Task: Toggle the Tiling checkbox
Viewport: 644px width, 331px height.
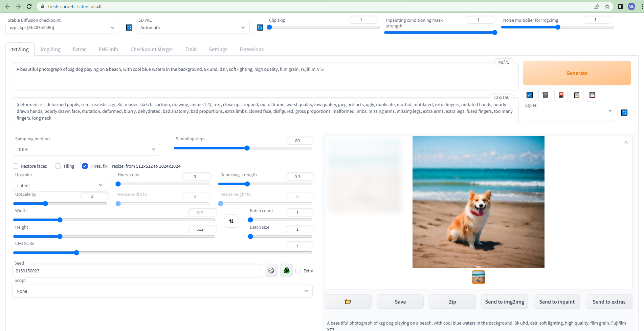Action: click(58, 166)
